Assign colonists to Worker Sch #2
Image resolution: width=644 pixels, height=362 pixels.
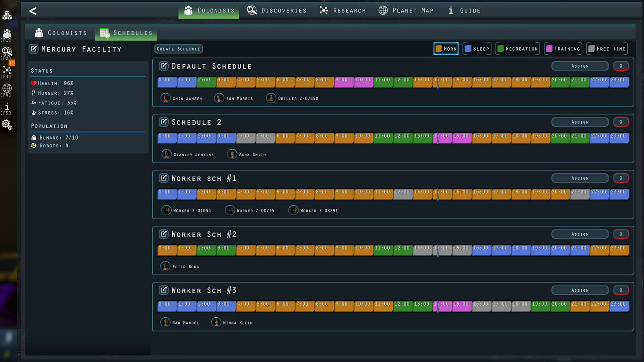[x=580, y=234]
